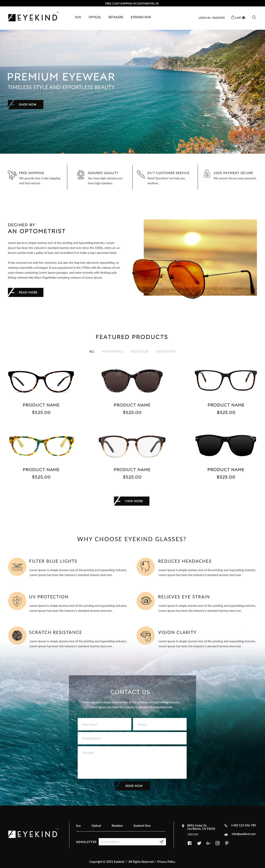Go to Retailers in header navigation
This screenshot has width=265, height=868.
pos(116,17)
